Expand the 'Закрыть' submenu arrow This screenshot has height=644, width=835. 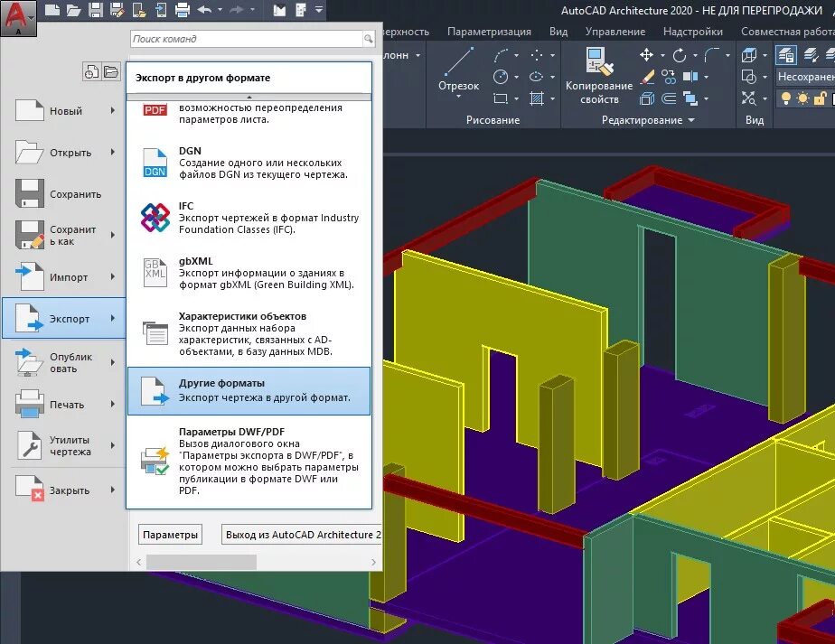point(113,490)
